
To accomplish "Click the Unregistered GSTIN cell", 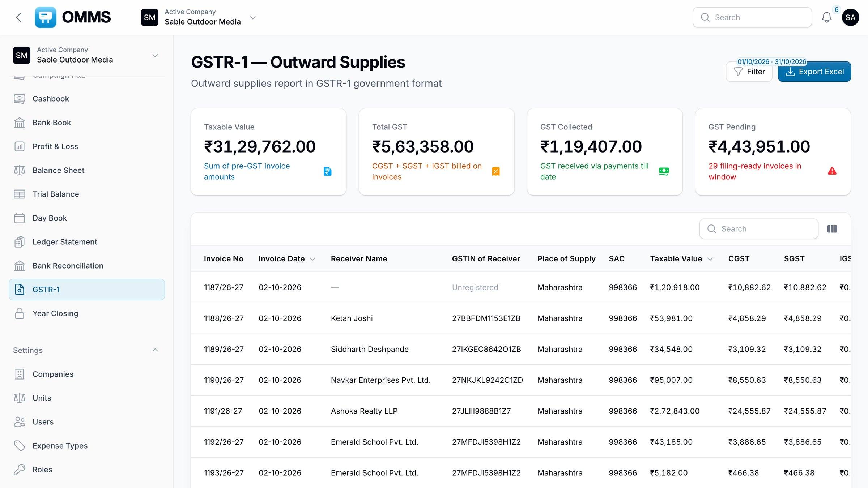I will coord(475,287).
